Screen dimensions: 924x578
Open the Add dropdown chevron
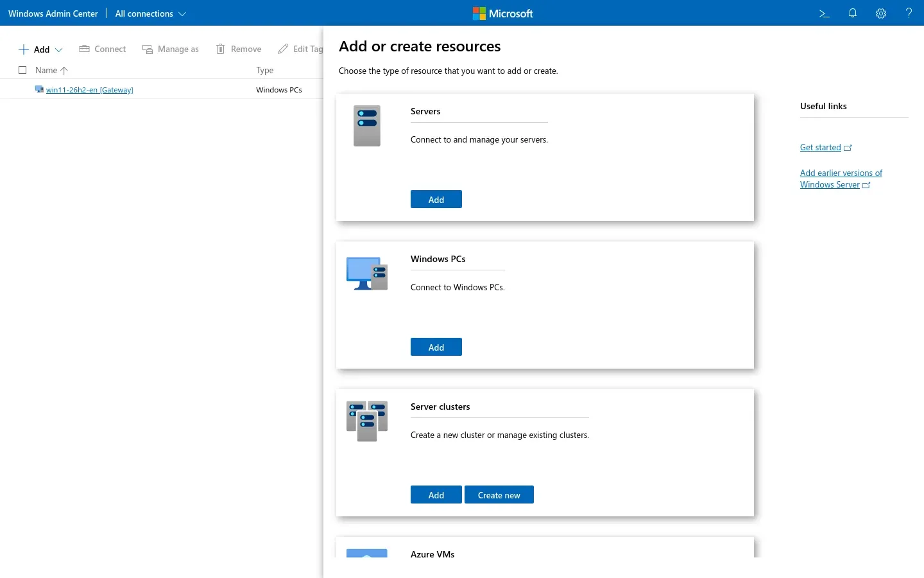click(59, 50)
